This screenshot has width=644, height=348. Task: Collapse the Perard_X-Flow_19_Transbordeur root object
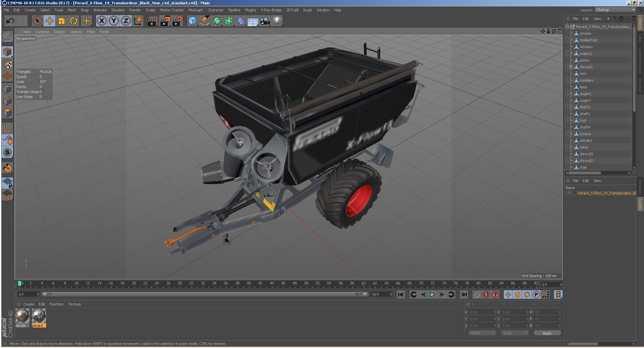point(567,26)
